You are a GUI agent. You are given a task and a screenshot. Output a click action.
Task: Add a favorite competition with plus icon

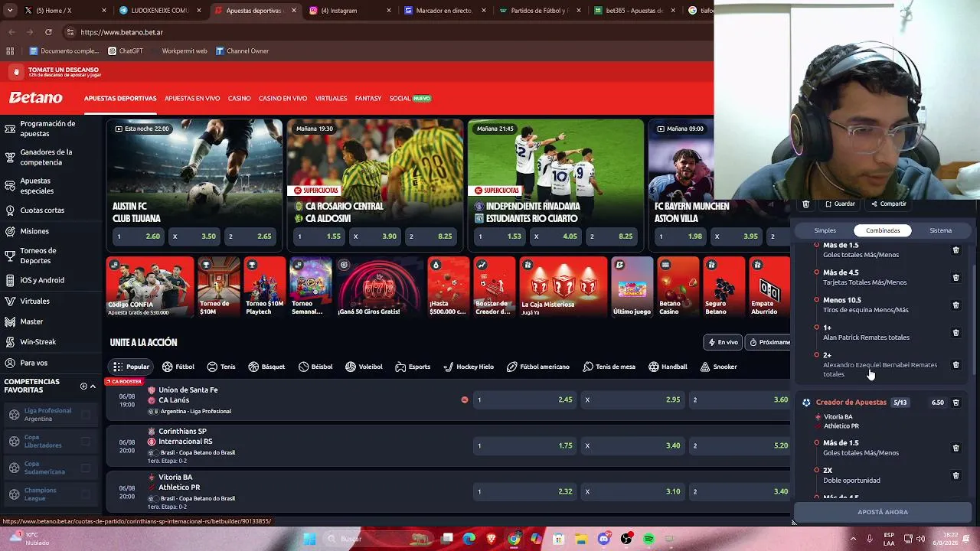(83, 386)
